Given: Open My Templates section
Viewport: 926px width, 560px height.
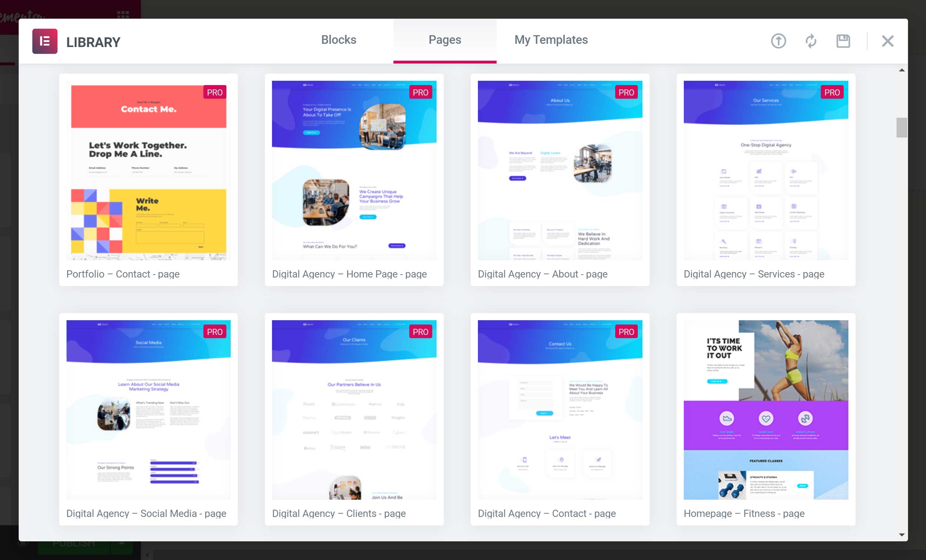Looking at the screenshot, I should [x=552, y=40].
